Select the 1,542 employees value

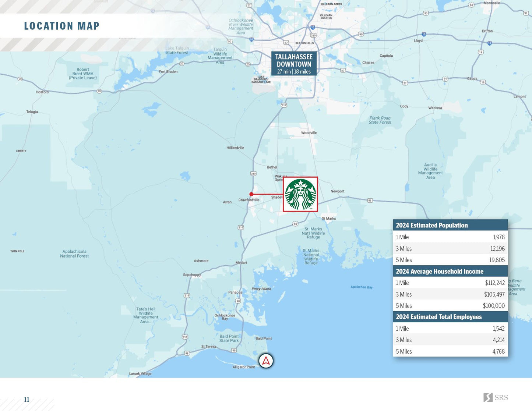click(x=499, y=329)
